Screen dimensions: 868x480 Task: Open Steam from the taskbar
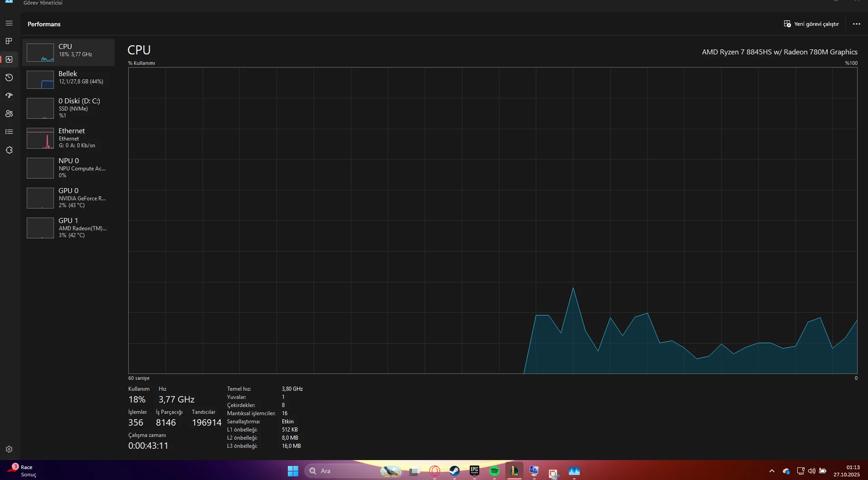pos(455,471)
